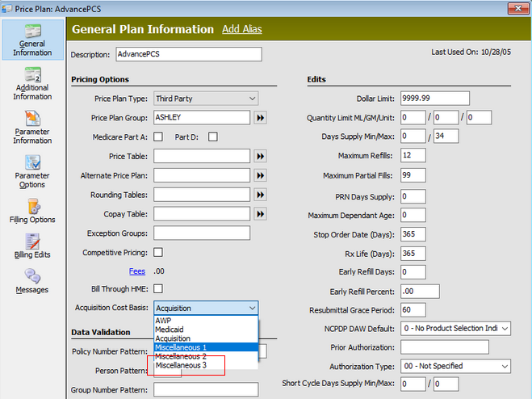Open the General Information section
The width and height of the screenshot is (532, 399).
(32, 40)
